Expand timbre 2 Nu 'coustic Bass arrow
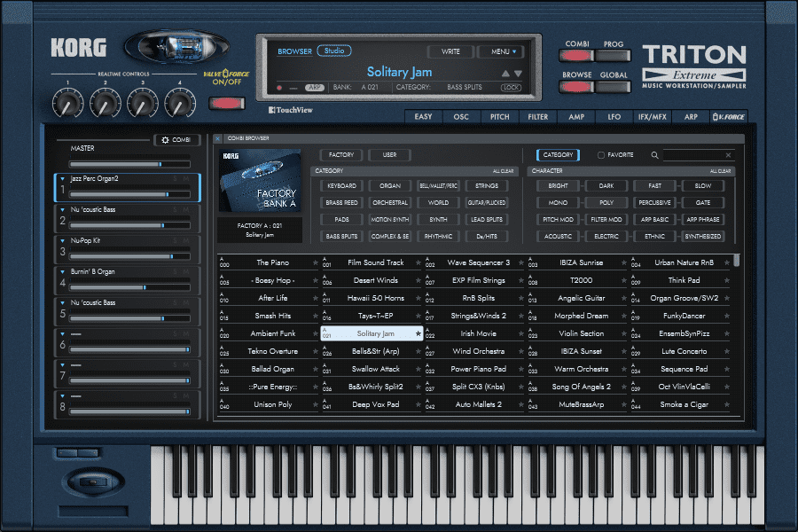The width and height of the screenshot is (798, 532). click(63, 210)
